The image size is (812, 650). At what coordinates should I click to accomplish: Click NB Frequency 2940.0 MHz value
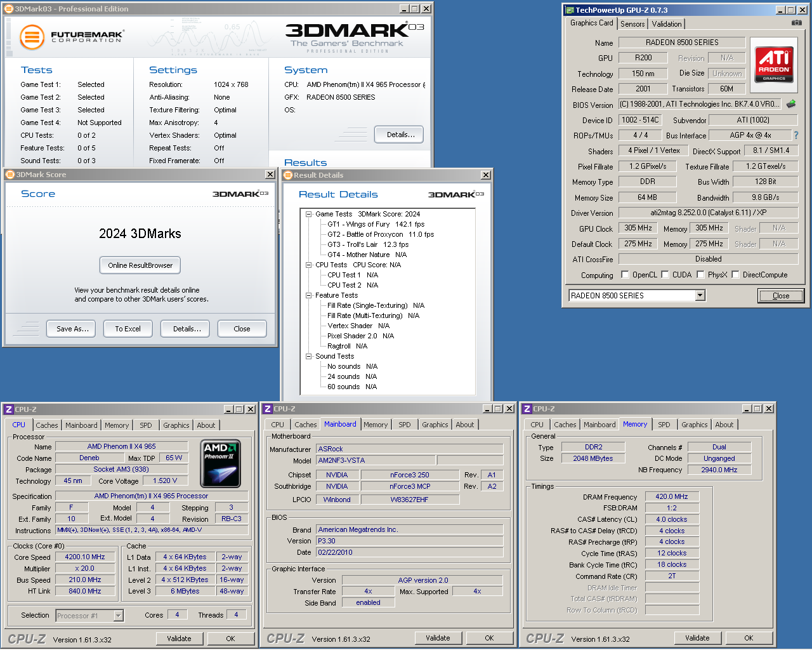[719, 470]
